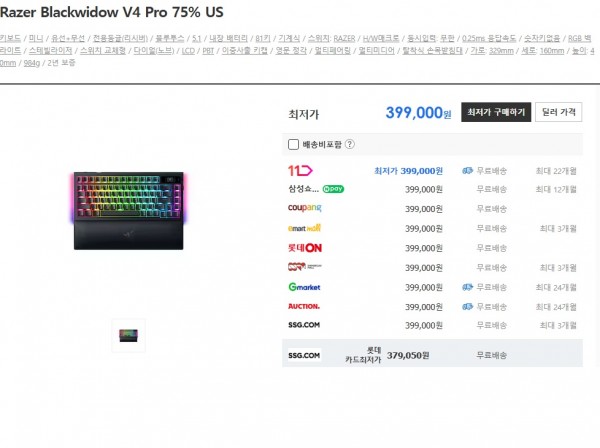Enable the 배송비포함 checkbox

click(293, 144)
